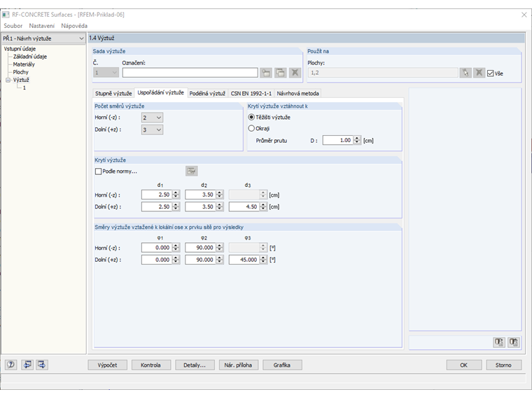The image size is (532, 399).
Task: Click the Horní φ2 angle field 90.000
Action: (x=200, y=248)
